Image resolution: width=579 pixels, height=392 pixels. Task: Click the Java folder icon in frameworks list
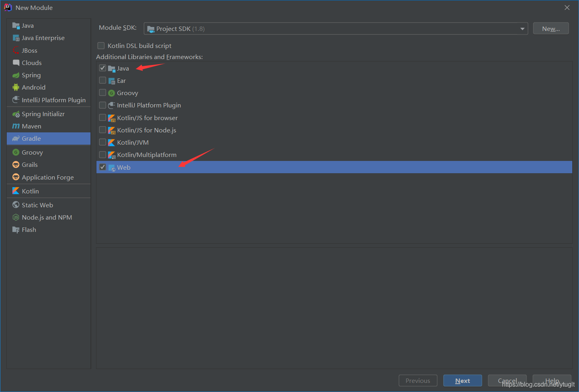(x=112, y=69)
